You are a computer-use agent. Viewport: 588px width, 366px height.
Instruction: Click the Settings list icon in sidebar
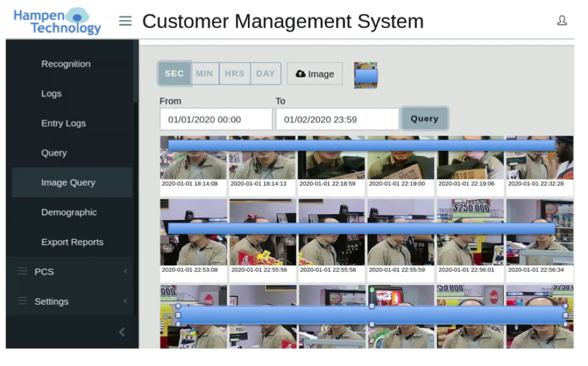(23, 301)
